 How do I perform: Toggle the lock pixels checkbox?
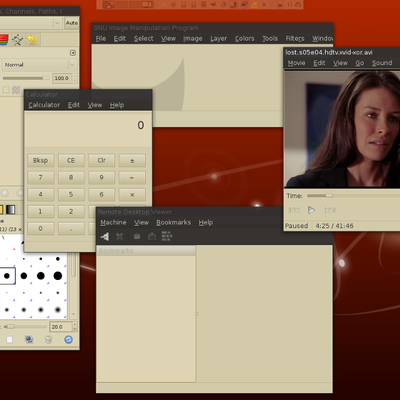point(6,90)
